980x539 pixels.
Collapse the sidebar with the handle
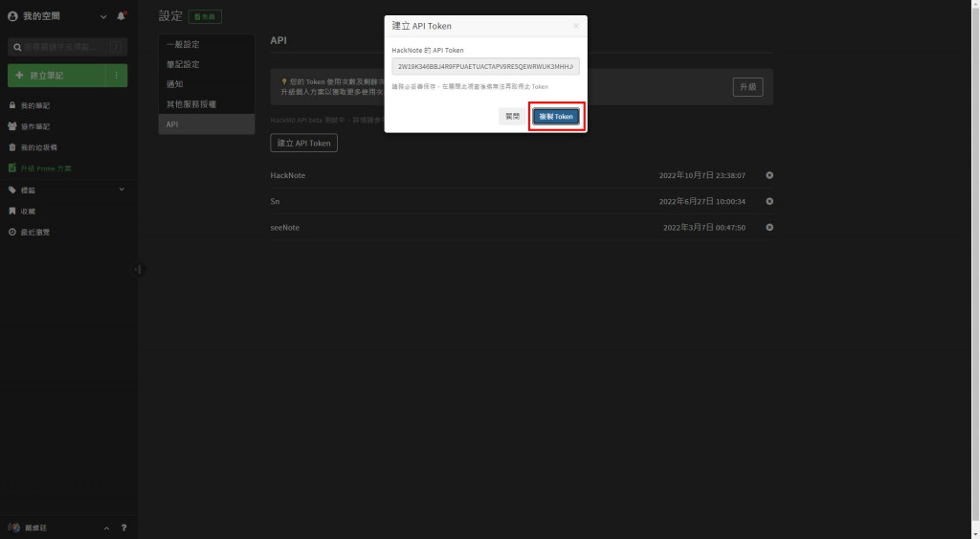coord(138,270)
